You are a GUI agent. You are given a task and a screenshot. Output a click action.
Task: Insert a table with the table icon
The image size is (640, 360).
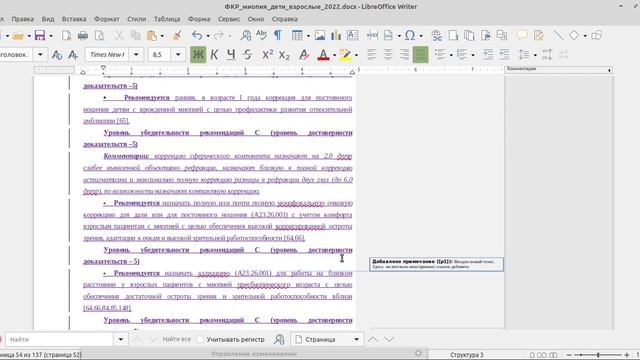[x=297, y=36]
